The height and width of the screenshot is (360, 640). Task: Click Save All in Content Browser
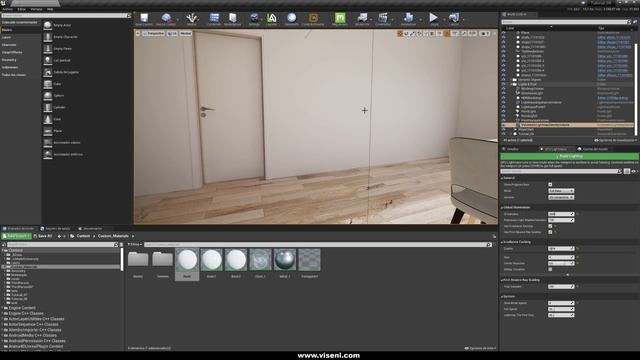43,236
